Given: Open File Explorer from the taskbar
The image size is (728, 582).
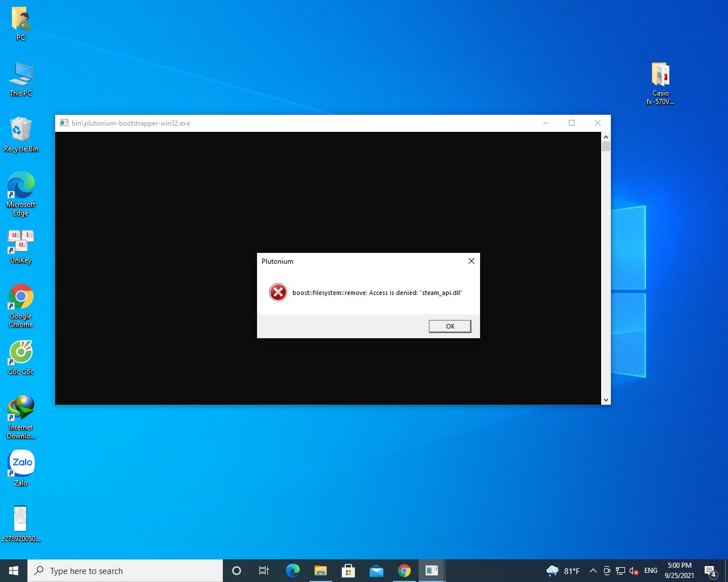Looking at the screenshot, I should [320, 571].
